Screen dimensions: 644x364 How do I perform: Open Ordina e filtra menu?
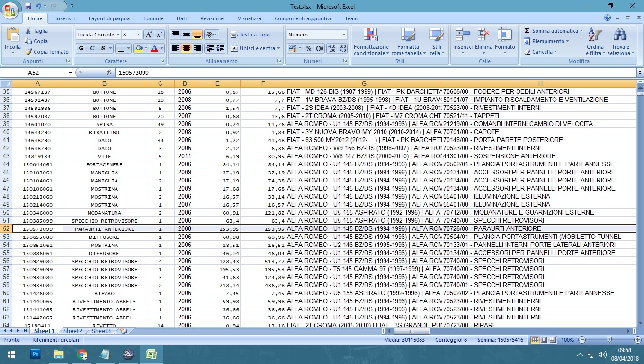[595, 42]
